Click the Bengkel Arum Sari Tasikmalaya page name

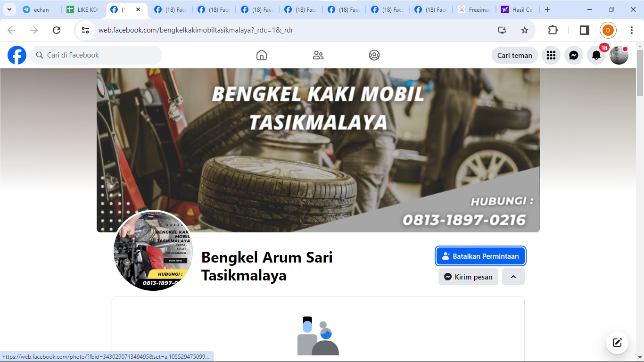(x=267, y=266)
